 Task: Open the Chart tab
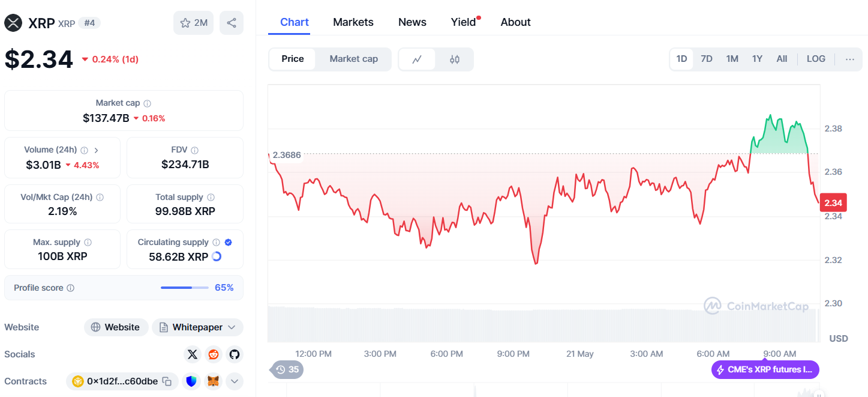pyautogui.click(x=295, y=22)
